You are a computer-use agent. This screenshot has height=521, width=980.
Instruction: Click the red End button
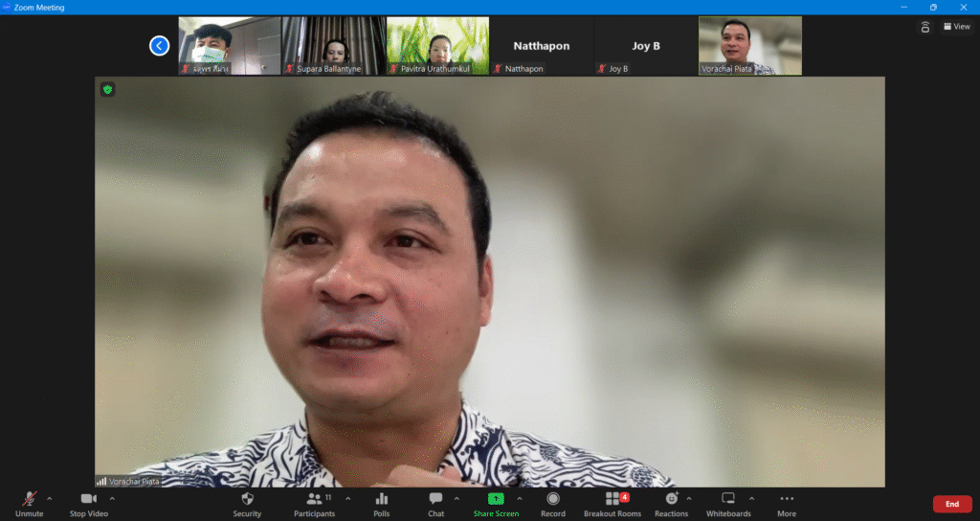951,504
